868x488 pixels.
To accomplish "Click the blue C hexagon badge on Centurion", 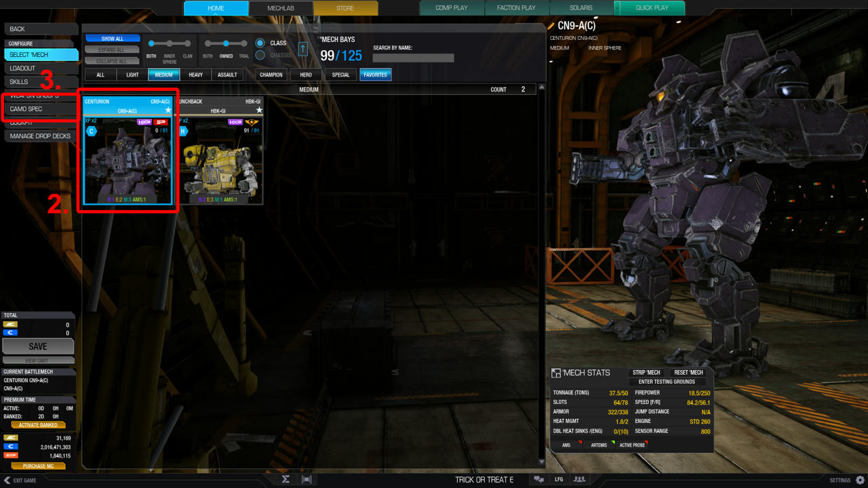I will [x=92, y=131].
